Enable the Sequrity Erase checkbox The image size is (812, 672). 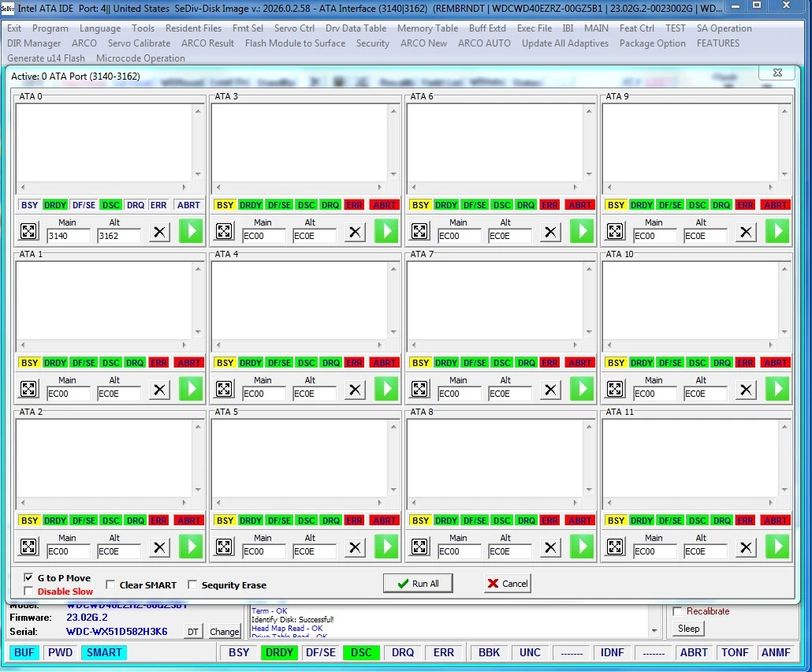tap(192, 584)
